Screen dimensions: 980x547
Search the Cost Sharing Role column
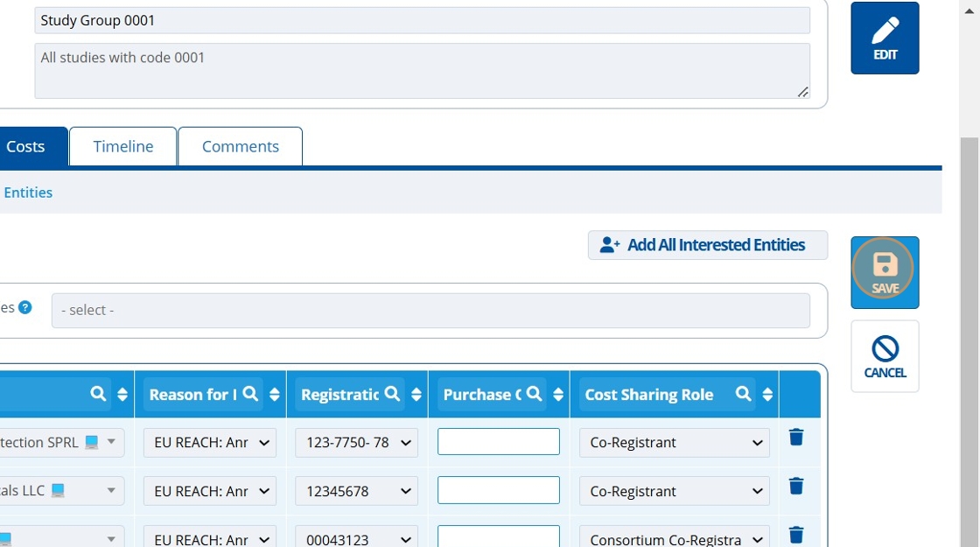[743, 394]
